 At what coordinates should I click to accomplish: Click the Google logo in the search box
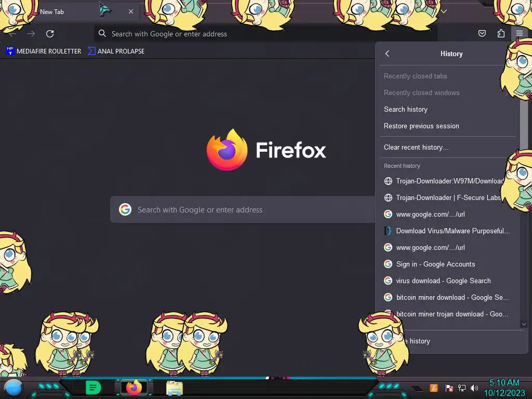[x=125, y=209]
